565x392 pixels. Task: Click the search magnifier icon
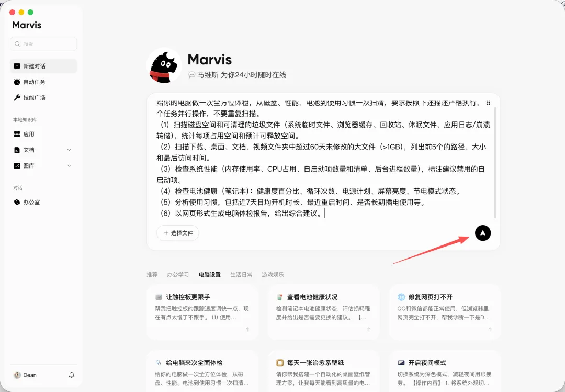tap(17, 44)
